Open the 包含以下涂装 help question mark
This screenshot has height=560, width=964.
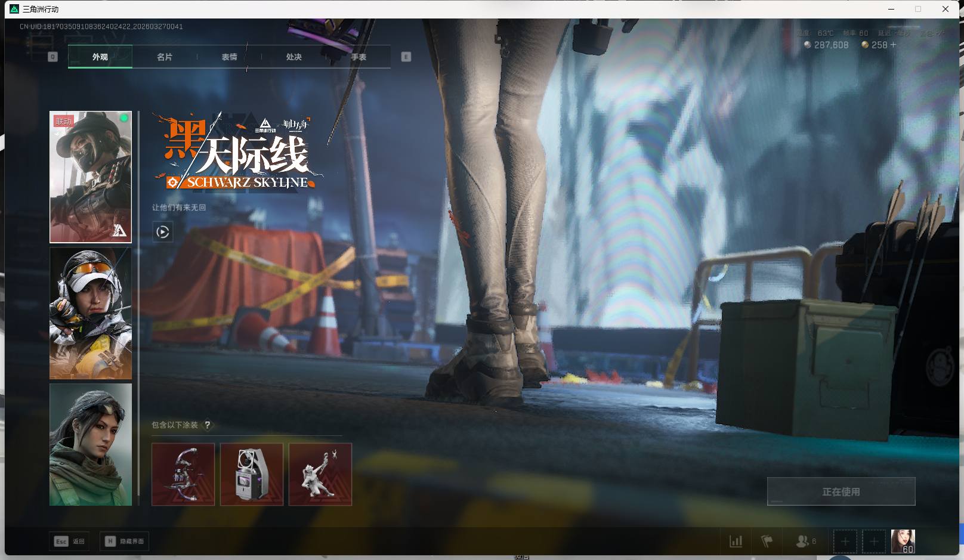(x=207, y=425)
